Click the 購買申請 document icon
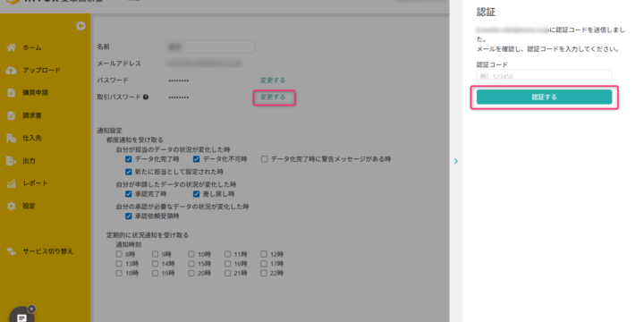This screenshot has width=644, height=322. 12,93
